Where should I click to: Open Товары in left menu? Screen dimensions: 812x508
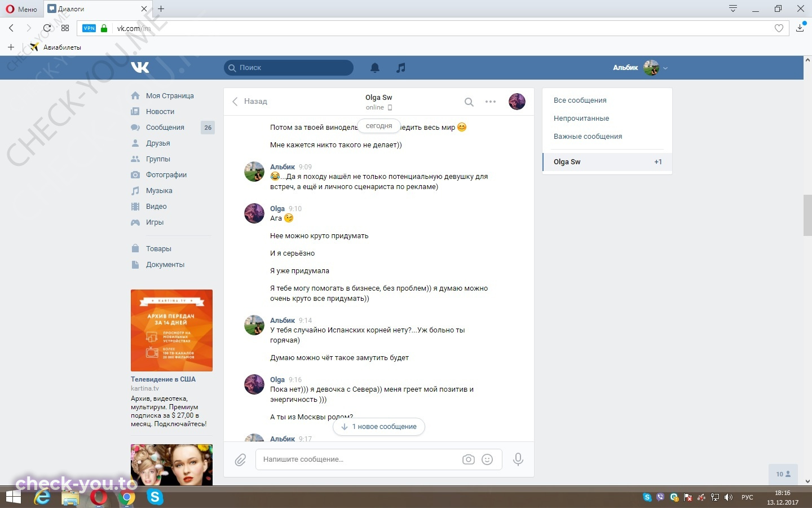[x=158, y=249]
